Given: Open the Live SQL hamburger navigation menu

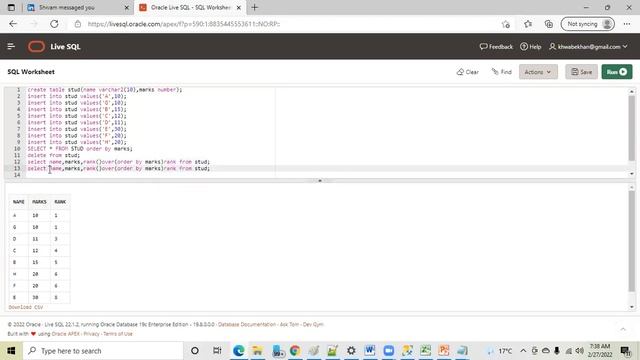Looking at the screenshot, I should tap(11, 47).
